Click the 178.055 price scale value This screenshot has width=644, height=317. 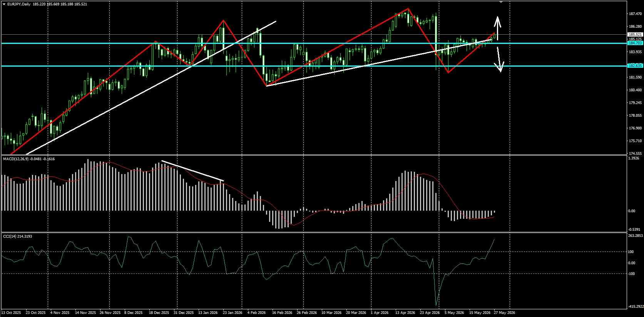pyautogui.click(x=635, y=116)
